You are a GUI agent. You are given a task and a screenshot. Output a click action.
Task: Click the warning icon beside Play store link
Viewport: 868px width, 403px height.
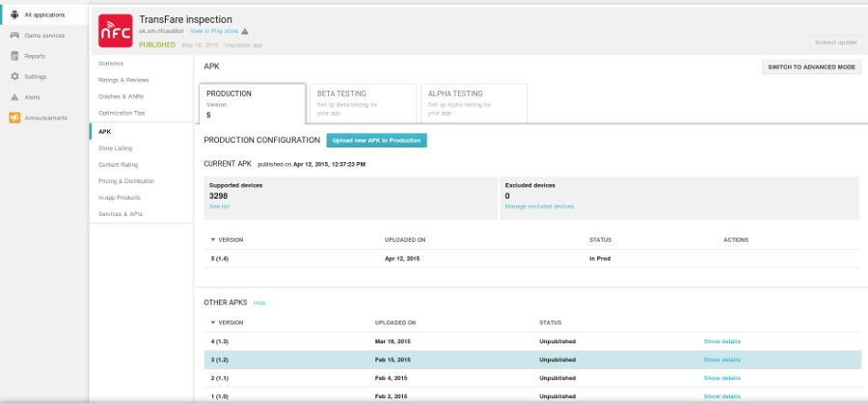click(245, 32)
